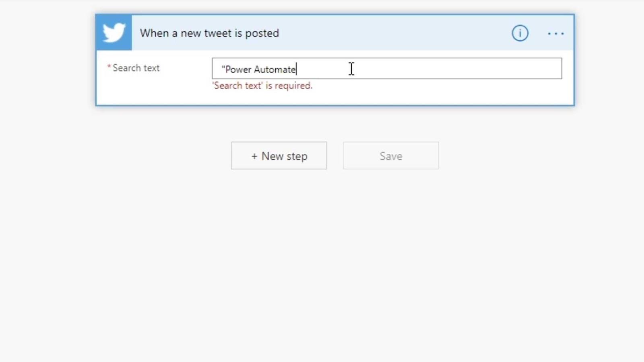Click the word "tweet" in the trigger title
This screenshot has width=644, height=362.
(x=218, y=33)
